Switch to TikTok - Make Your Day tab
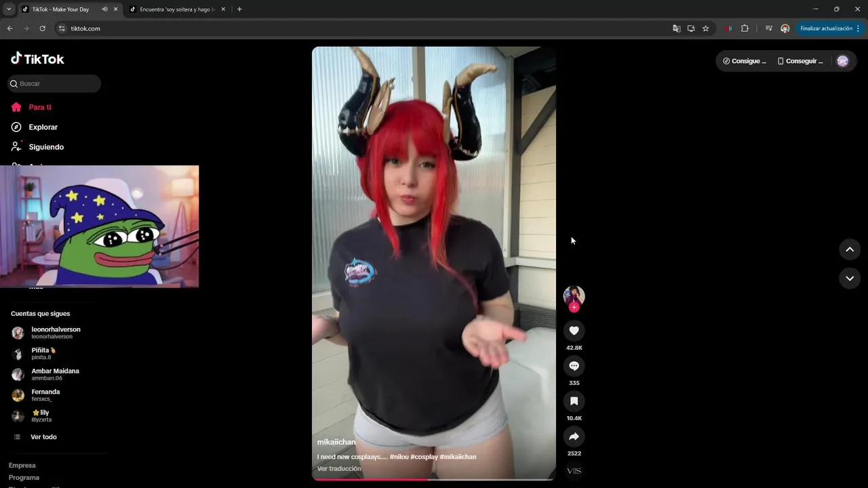Image resolution: width=868 pixels, height=488 pixels. (x=60, y=9)
